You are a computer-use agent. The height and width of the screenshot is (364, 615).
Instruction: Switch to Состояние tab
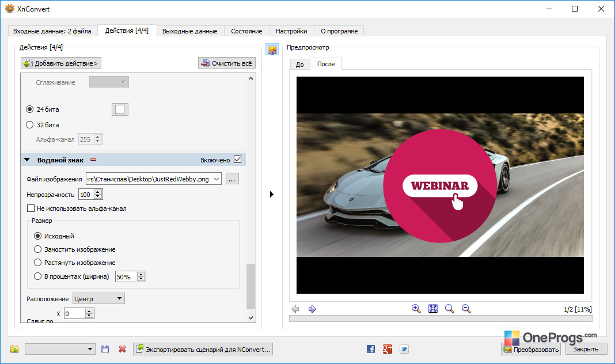[246, 31]
